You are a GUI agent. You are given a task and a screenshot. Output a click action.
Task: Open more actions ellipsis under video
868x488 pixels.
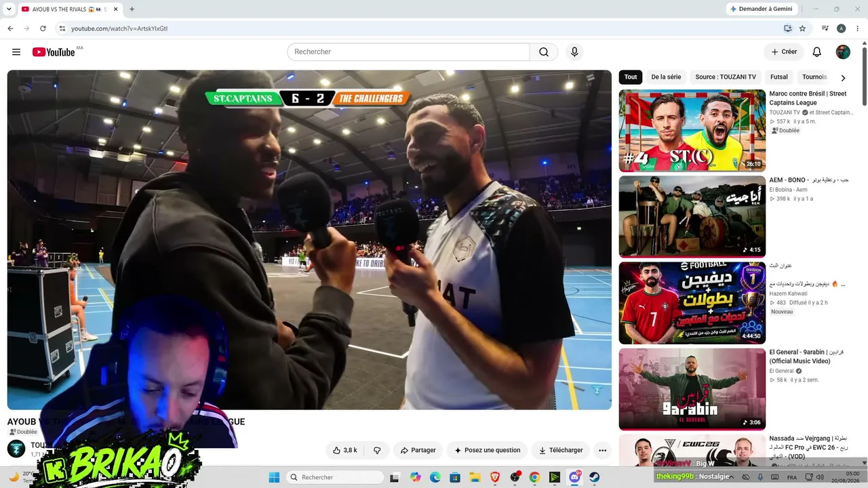[602, 450]
